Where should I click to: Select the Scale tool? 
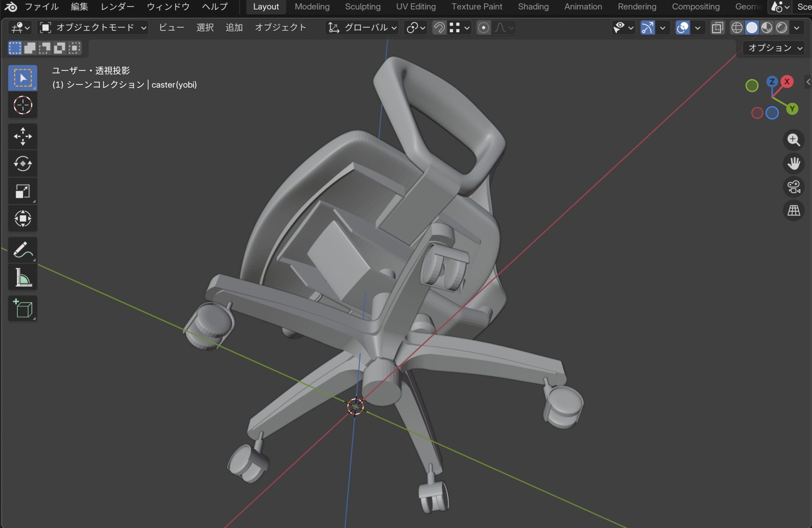(22, 191)
